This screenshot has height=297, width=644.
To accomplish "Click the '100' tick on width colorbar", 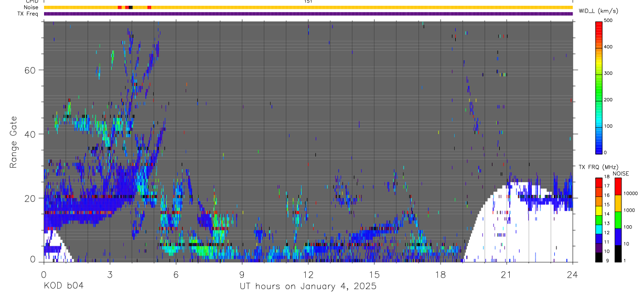I will tap(609, 126).
